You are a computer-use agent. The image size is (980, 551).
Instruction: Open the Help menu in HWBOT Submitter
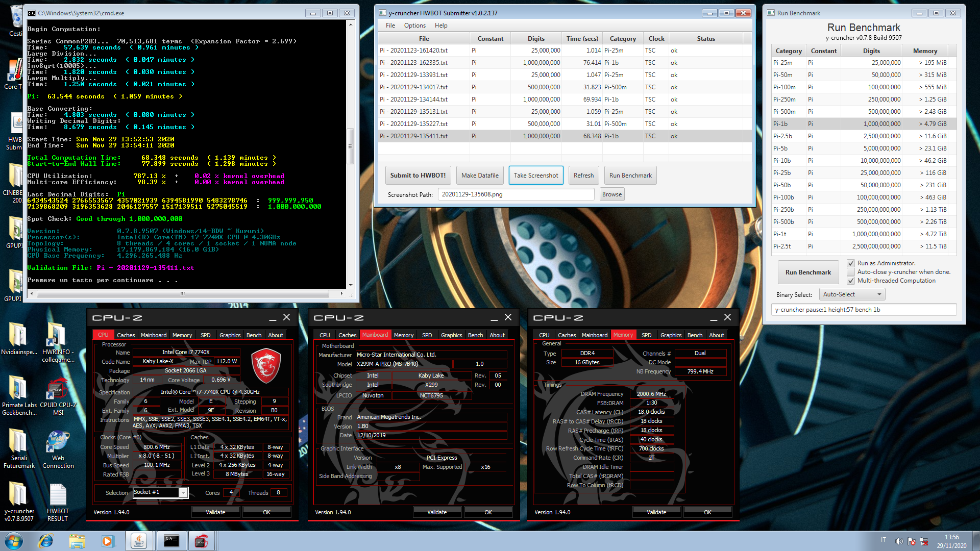[x=440, y=26]
